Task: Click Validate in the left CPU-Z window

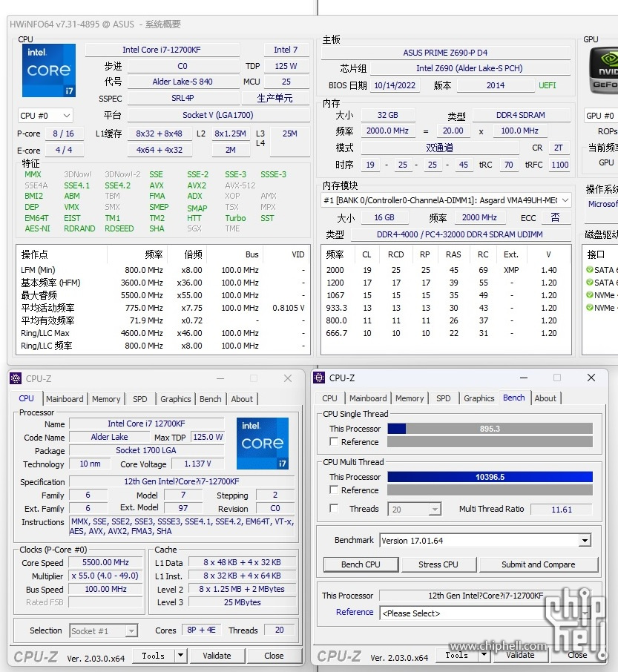Action: click(217, 655)
